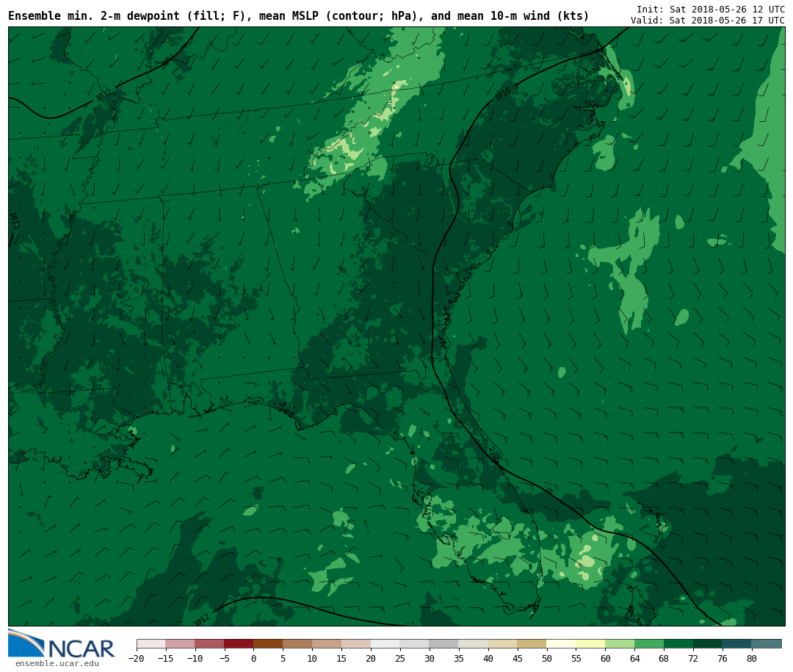Select the dark teal swatch between 76 and 80
The image size is (793, 672).
click(x=736, y=644)
